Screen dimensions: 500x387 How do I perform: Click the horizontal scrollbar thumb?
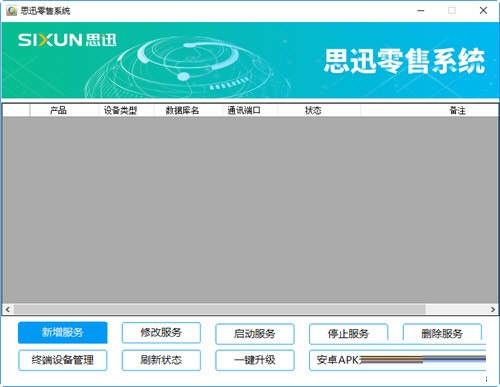pos(219,309)
